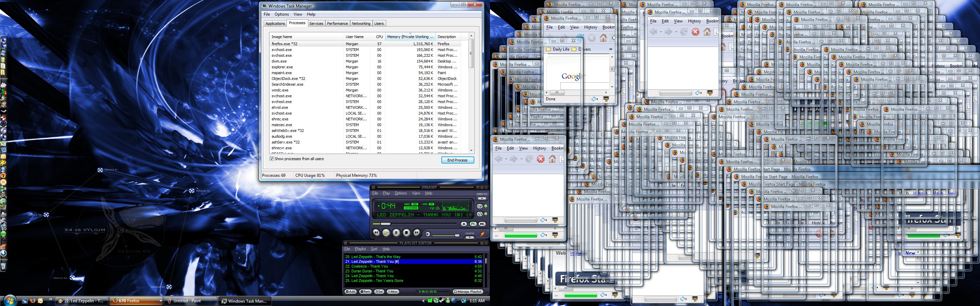Open the 670 Firefox taskbar group dropdown

[x=160, y=301]
